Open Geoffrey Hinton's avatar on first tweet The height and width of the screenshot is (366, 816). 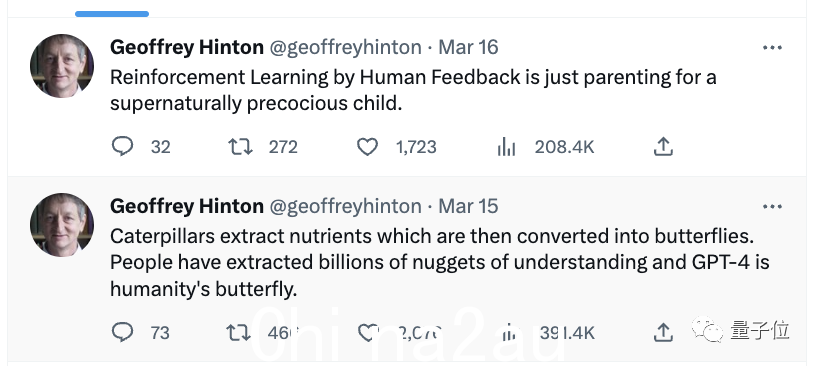[x=62, y=66]
